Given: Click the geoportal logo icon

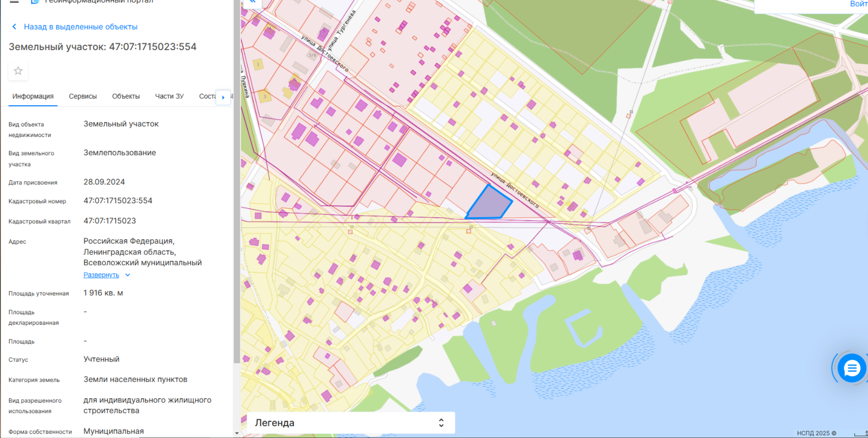Looking at the screenshot, I should 35,1.
